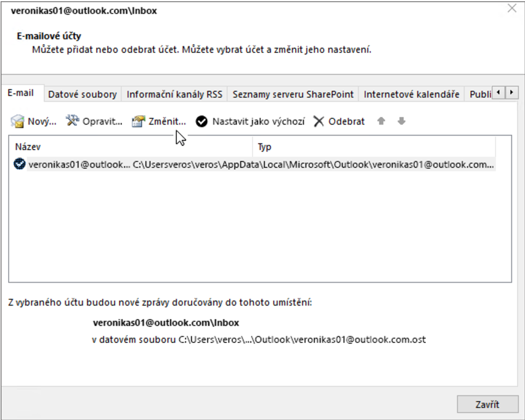Image resolution: width=525 pixels, height=420 pixels.
Task: Click the Nový... button label
Action: (42, 121)
